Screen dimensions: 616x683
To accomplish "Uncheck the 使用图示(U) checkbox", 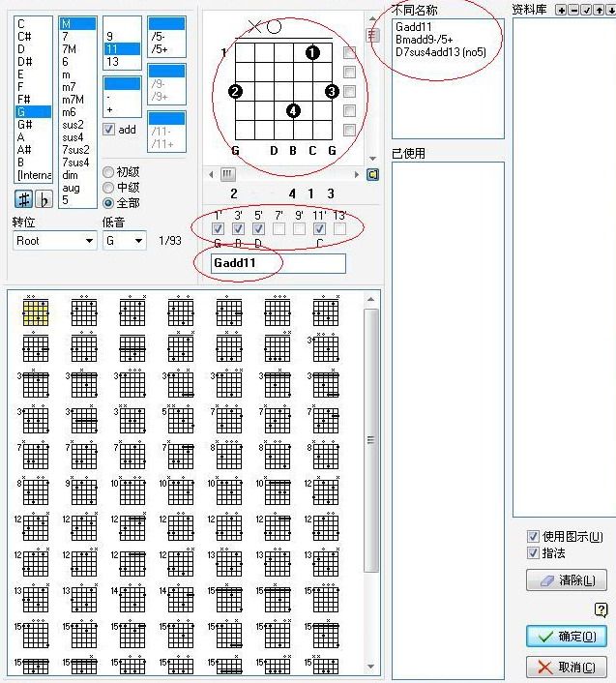I will [533, 537].
